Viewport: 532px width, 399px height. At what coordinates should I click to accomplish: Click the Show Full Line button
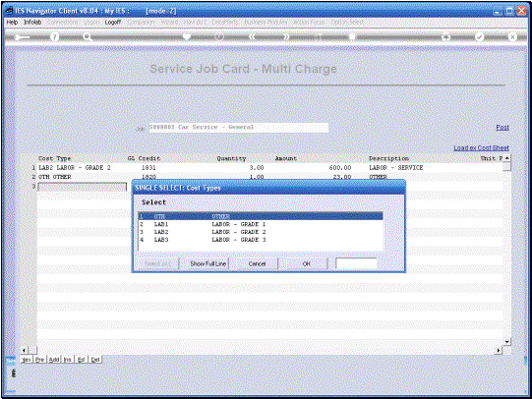pos(208,263)
